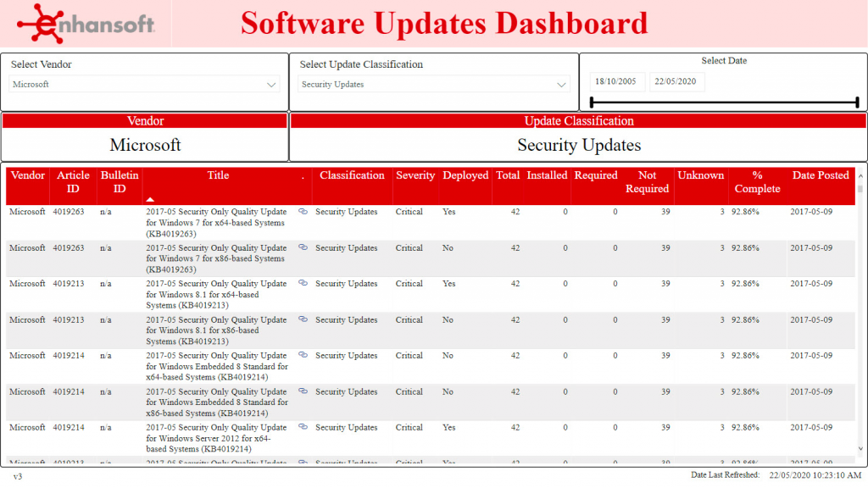Screen dimensions: 868x488
Task: Sort by Not Required column header
Action: pos(647,182)
